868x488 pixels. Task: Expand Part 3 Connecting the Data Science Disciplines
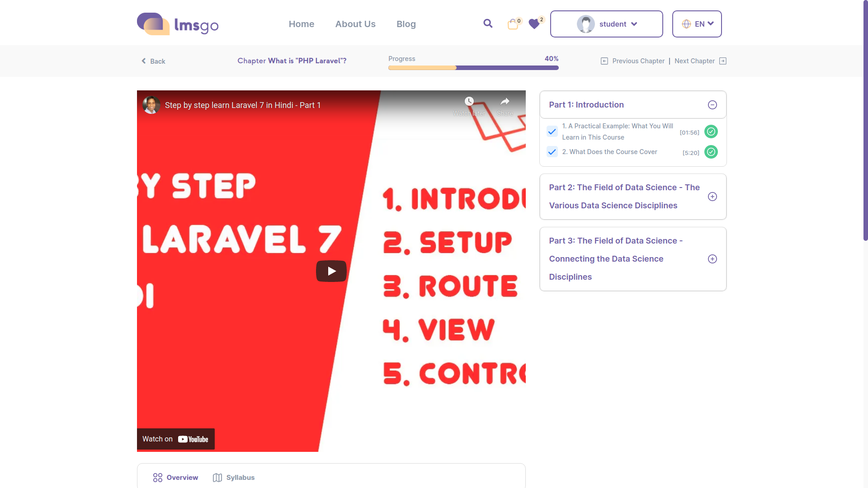pyautogui.click(x=712, y=259)
